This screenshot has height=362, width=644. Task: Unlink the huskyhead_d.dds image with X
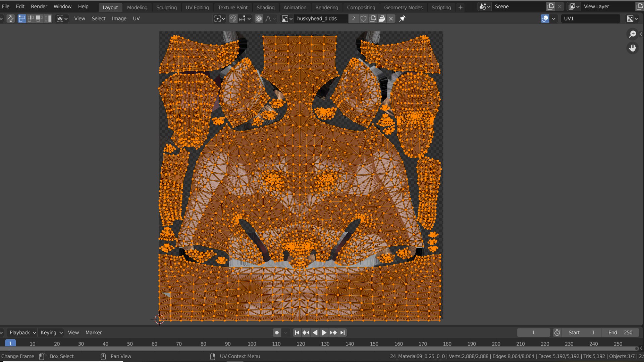(391, 19)
